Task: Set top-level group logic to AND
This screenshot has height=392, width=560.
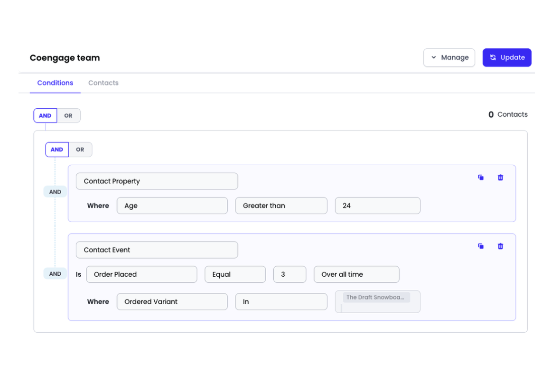Action: (45, 116)
